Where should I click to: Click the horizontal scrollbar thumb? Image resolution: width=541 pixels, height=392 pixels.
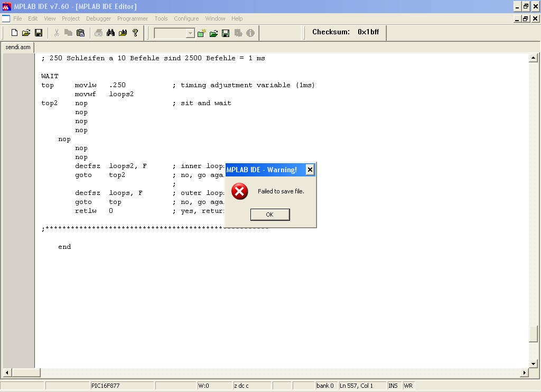pos(26,372)
